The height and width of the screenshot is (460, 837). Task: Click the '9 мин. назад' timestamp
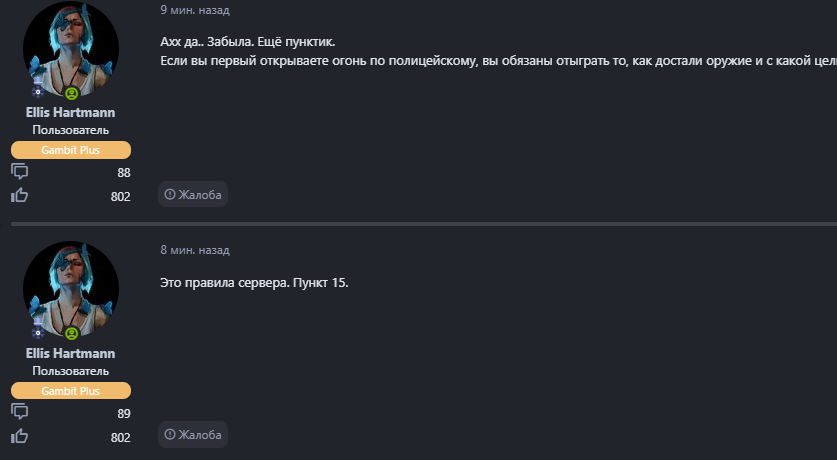click(x=194, y=10)
